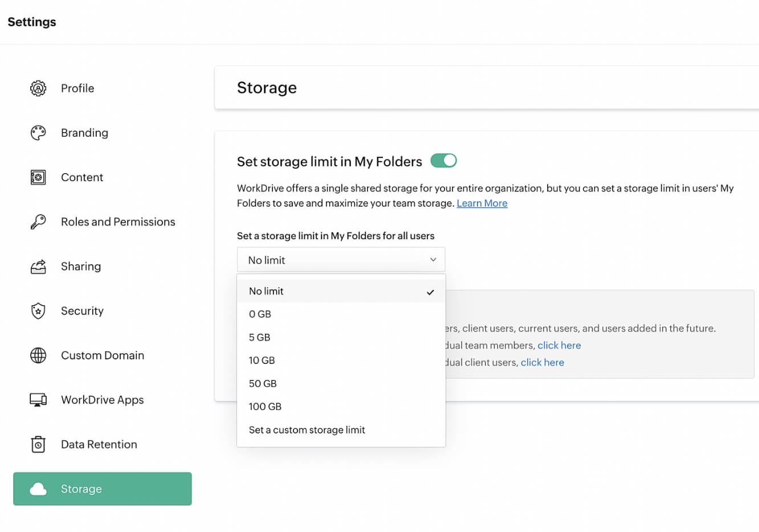
Task: Open the Learn More link
Action: (x=482, y=203)
